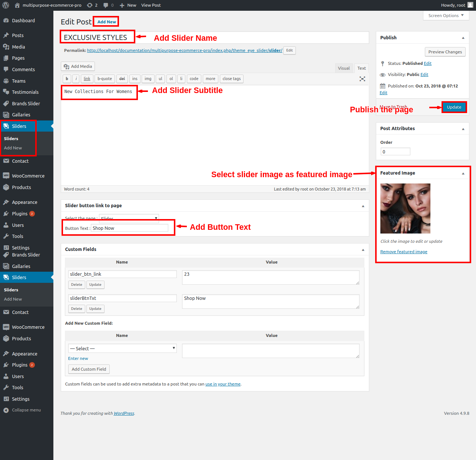
Task: Insert bold tag with b button
Action: [x=67, y=79]
